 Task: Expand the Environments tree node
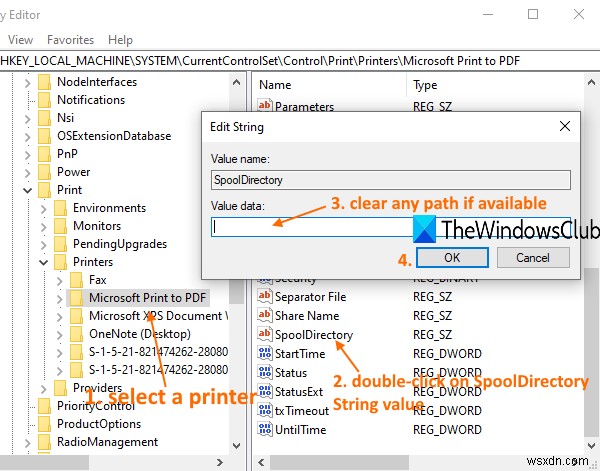44,209
